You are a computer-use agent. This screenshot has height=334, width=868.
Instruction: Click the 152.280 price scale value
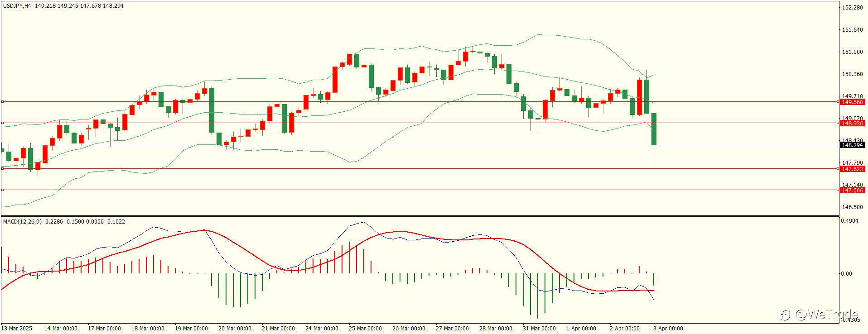tap(852, 8)
